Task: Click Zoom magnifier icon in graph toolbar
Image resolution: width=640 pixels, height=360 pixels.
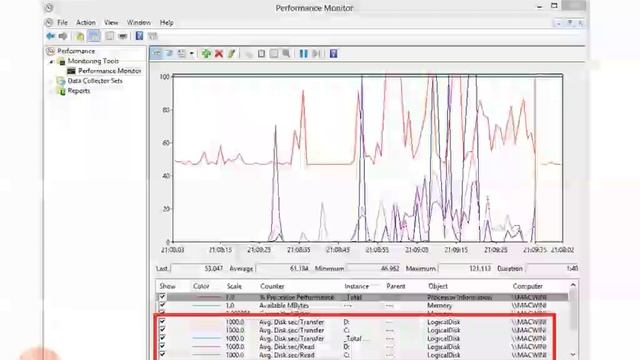Action: click(x=287, y=53)
